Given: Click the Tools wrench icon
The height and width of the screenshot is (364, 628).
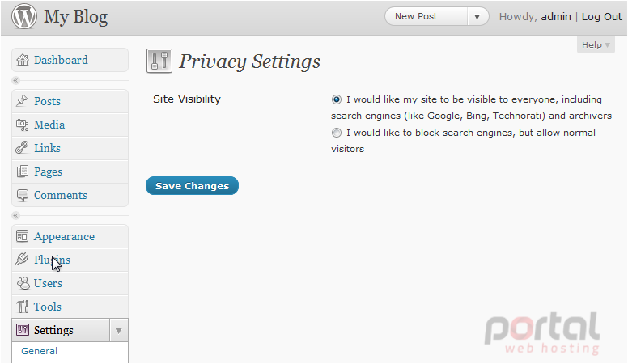Looking at the screenshot, I should [x=23, y=307].
